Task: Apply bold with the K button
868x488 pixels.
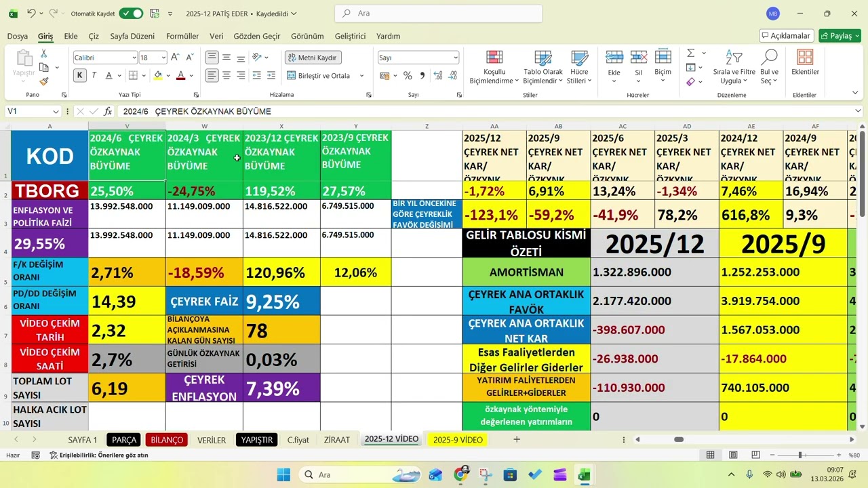Action: [80, 75]
